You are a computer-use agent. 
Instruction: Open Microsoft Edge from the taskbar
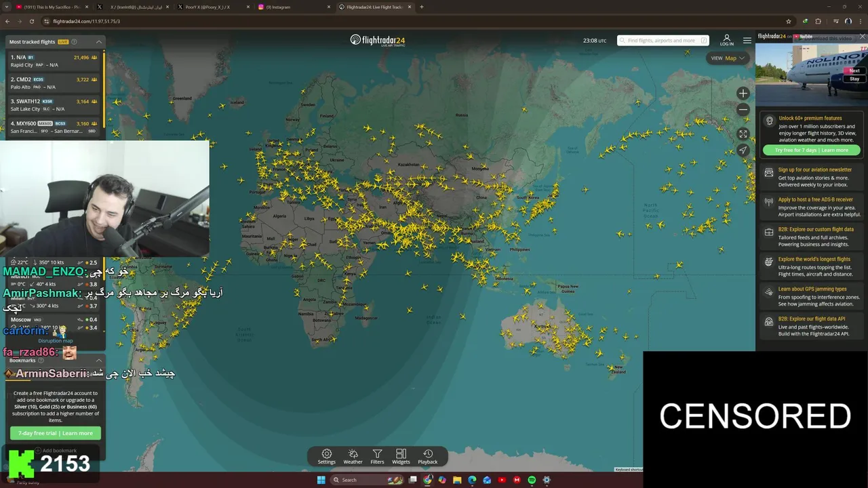[472, 480]
